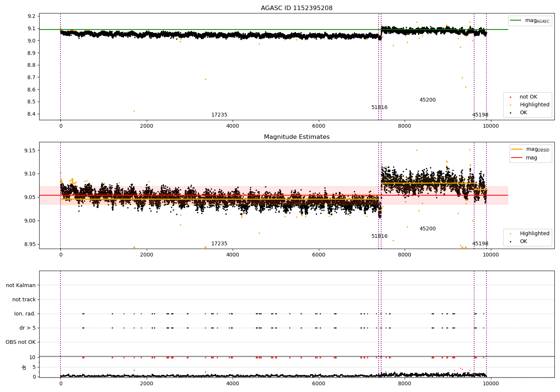560x392 pixels.
Task: Click the 10000 x-tick under the top plot
Action: 491,126
